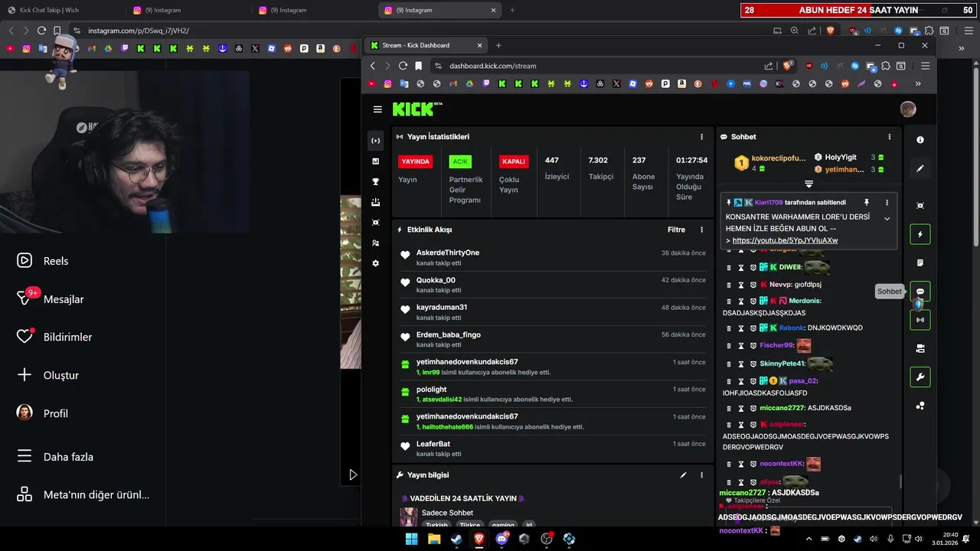Open Sohbet panel three-dot menu
980x551 pixels.
point(889,137)
